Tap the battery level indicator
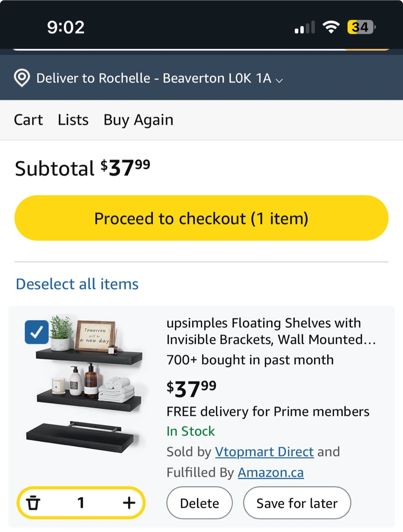The image size is (403, 532). (x=361, y=27)
